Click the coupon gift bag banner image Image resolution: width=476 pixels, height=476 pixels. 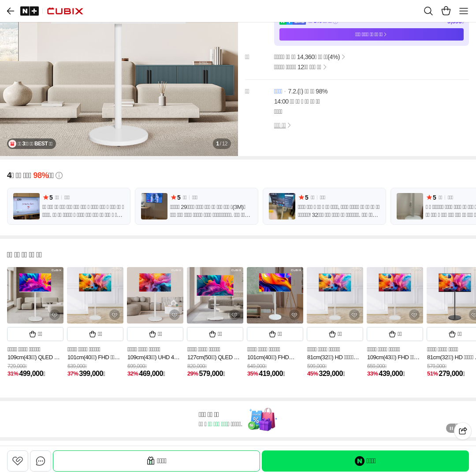[x=263, y=419]
